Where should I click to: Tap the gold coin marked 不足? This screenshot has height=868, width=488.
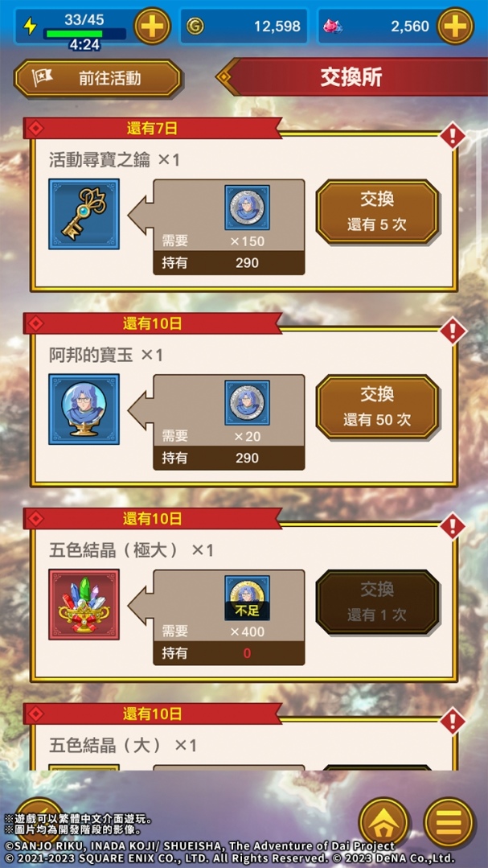click(248, 598)
